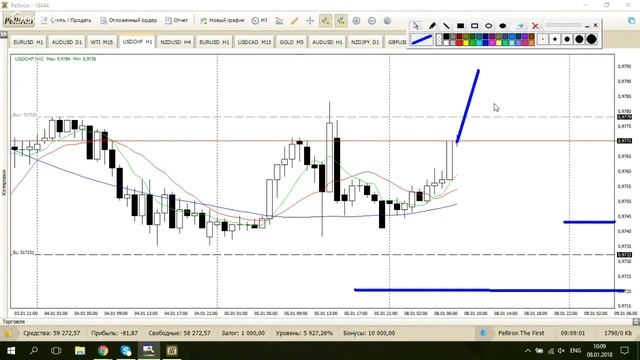Choose the largest brush size dot

click(x=591, y=39)
